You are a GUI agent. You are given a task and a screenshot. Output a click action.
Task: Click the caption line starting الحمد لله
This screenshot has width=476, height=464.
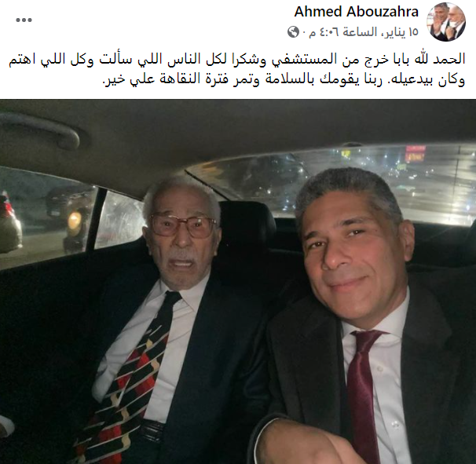pos(236,59)
